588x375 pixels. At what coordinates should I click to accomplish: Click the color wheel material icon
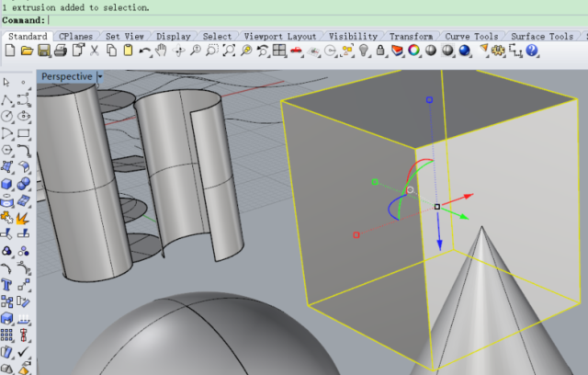[414, 51]
